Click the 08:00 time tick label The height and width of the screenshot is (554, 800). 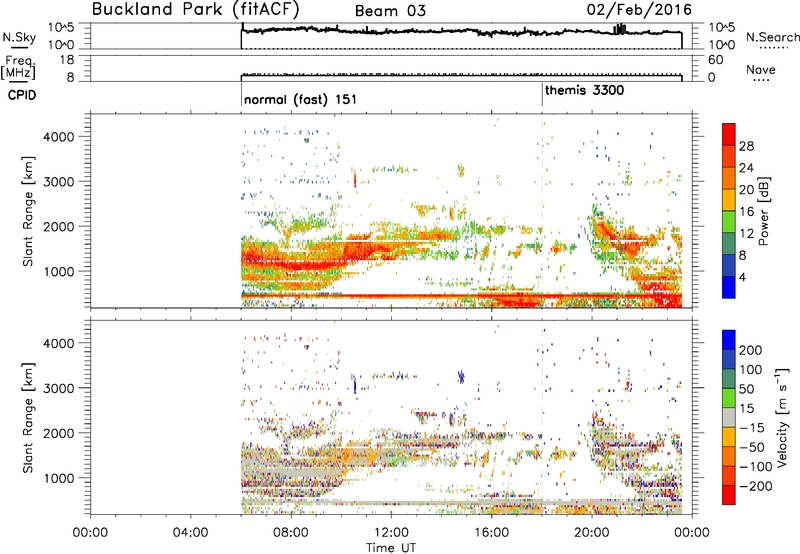pyautogui.click(x=291, y=533)
